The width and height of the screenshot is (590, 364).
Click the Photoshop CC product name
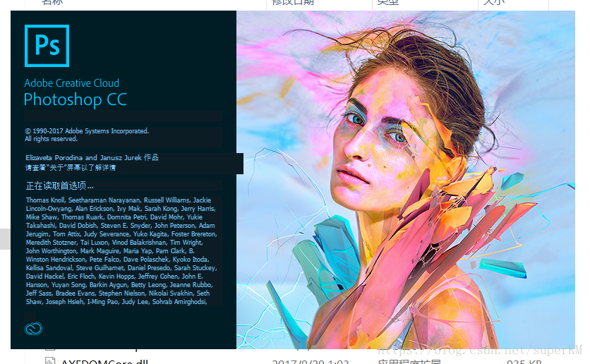tap(76, 99)
